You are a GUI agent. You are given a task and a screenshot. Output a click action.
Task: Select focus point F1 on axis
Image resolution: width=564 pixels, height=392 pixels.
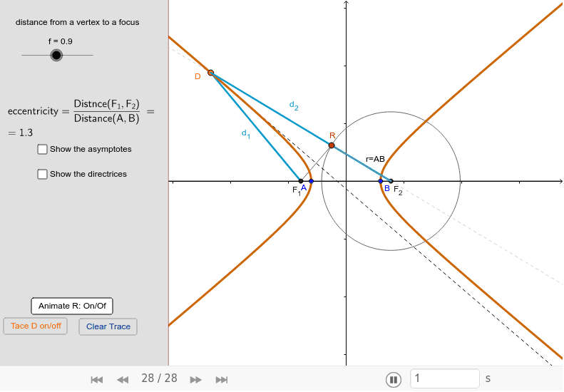pos(301,181)
